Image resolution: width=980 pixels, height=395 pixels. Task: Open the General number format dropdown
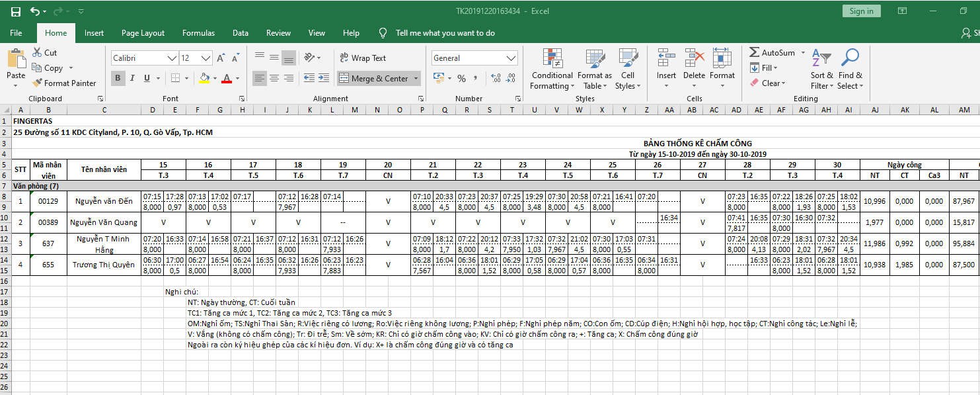pyautogui.click(x=511, y=58)
